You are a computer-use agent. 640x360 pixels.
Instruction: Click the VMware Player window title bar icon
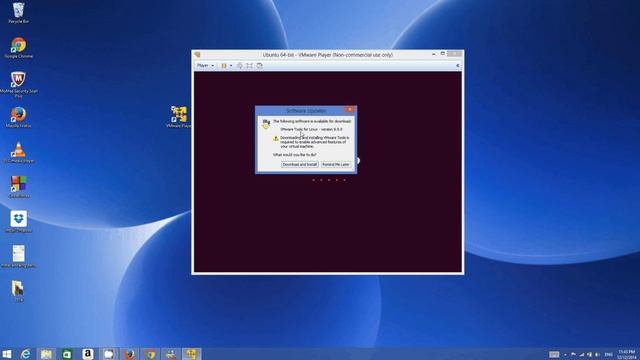[198, 55]
